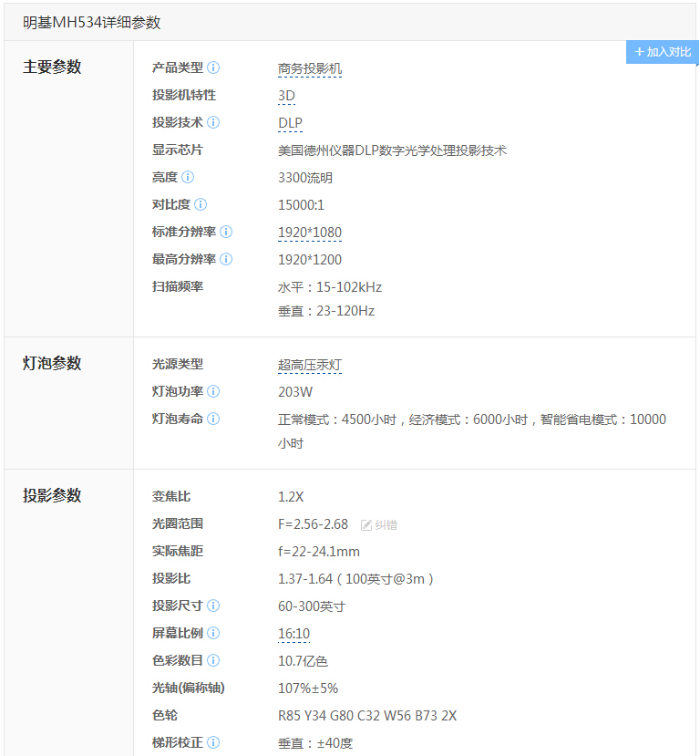Click the 显示芯片 label
Viewport: 700px width, 756px height.
pyautogui.click(x=178, y=150)
